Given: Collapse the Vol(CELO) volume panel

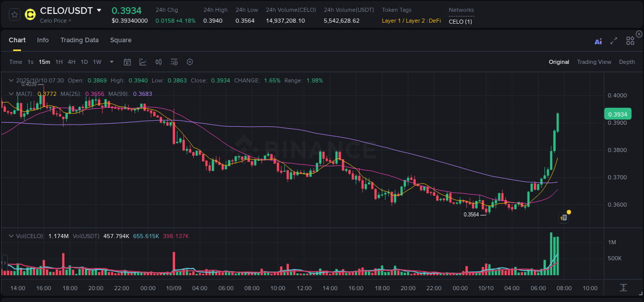Looking at the screenshot, I should tap(11, 236).
